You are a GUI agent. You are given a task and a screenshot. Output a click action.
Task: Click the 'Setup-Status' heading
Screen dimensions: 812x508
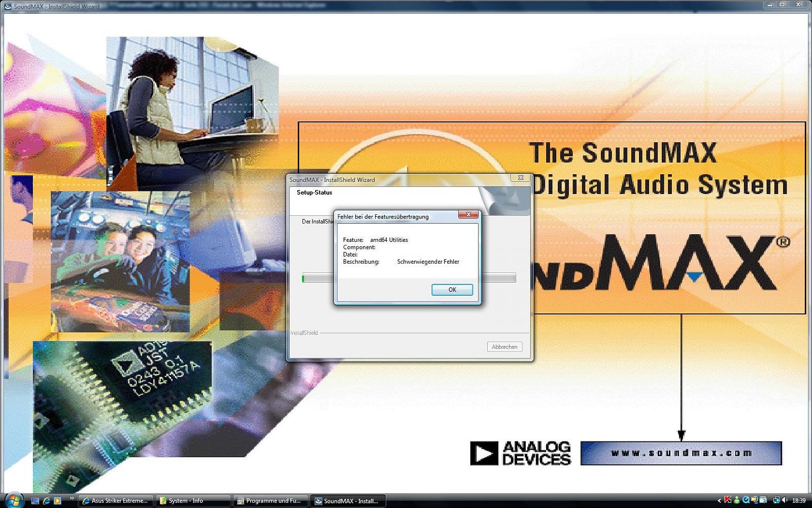315,193
